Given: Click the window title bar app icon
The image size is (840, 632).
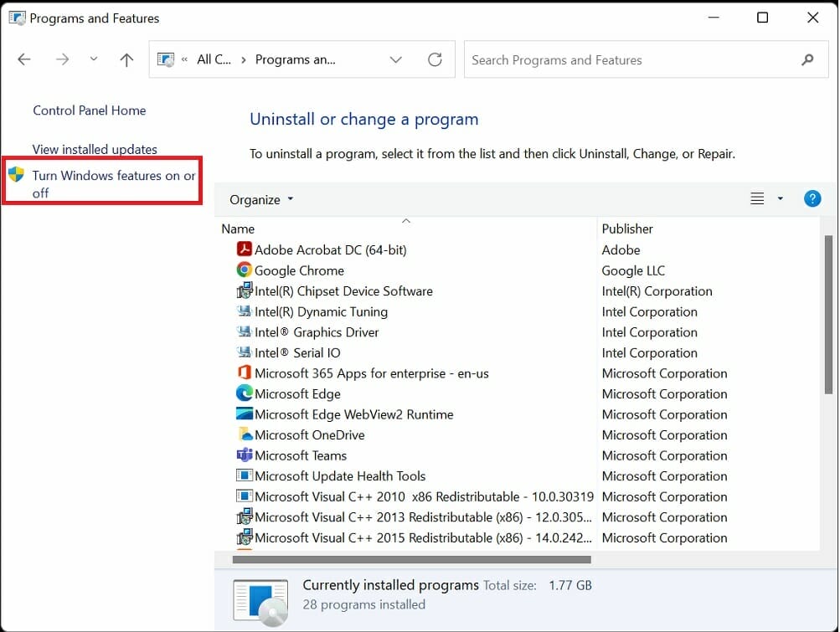Looking at the screenshot, I should click(x=17, y=18).
